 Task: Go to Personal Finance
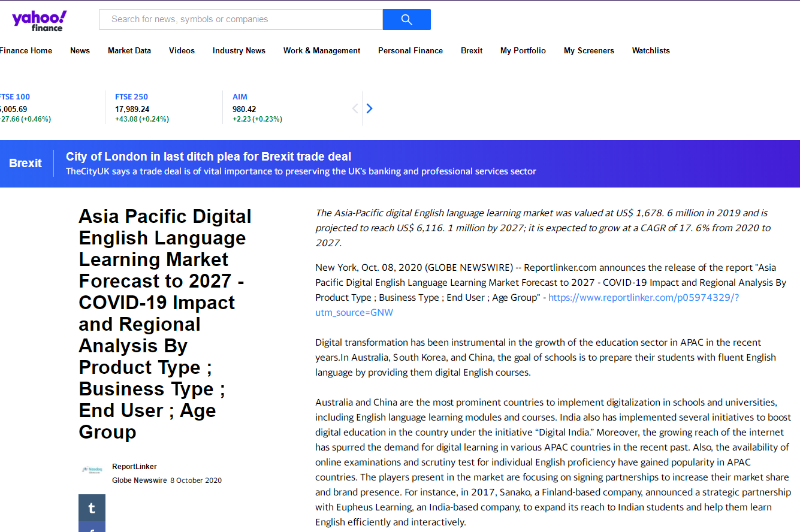click(410, 51)
